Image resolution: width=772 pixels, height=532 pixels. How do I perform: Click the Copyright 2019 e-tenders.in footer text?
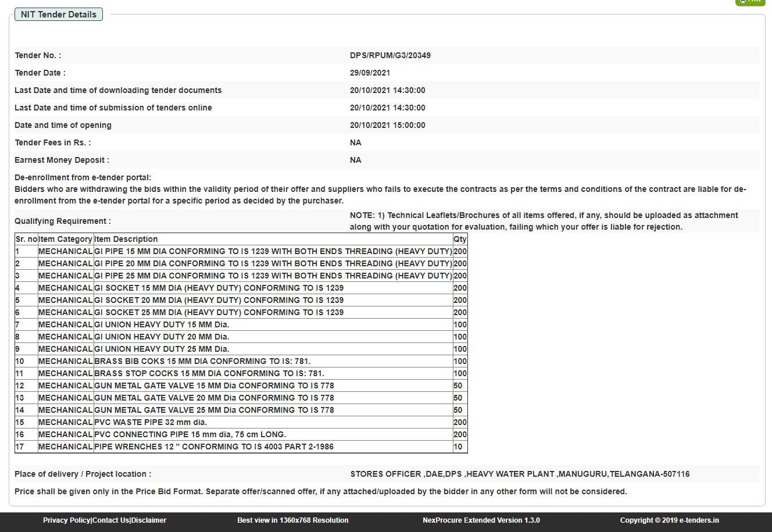click(x=670, y=520)
